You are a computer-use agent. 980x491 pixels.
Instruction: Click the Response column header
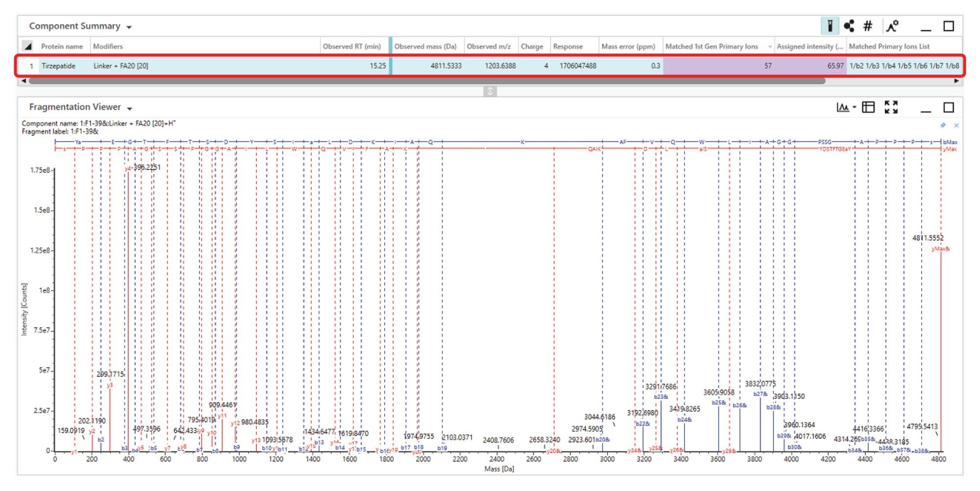568,47
